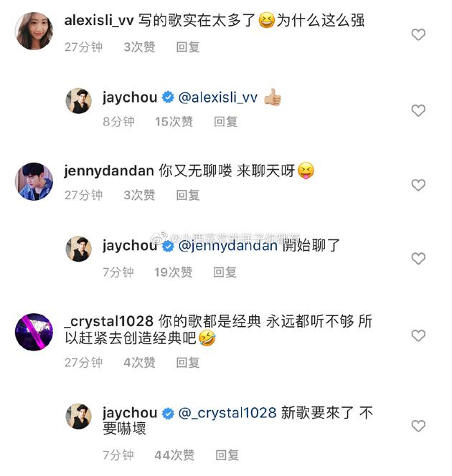
Task: Like jennydandan's comment with the heart
Action: coord(418,185)
